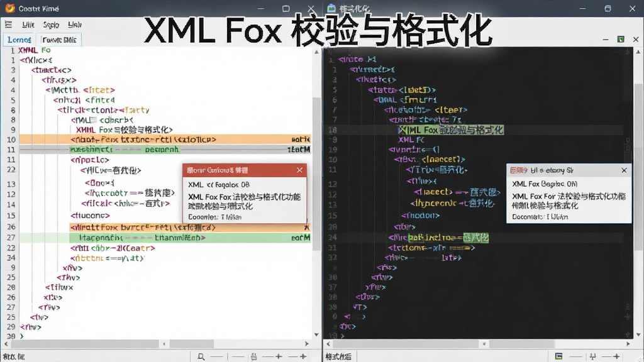Click left editor vertical scrollbar down arrow
This screenshot has height=362, width=644.
click(x=316, y=334)
